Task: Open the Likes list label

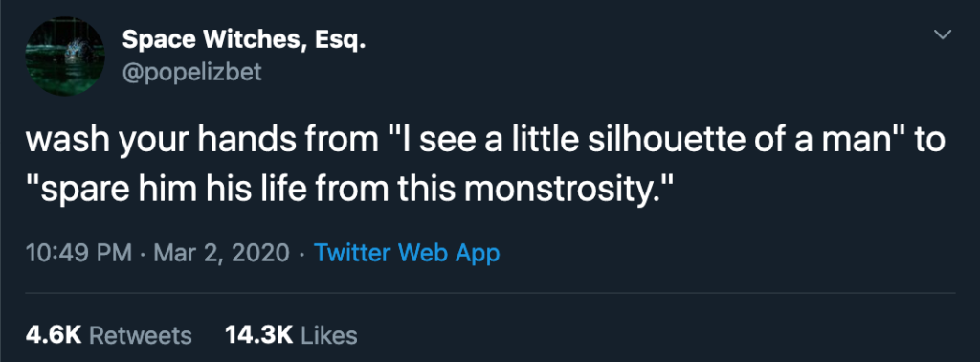Action: pyautogui.click(x=329, y=335)
